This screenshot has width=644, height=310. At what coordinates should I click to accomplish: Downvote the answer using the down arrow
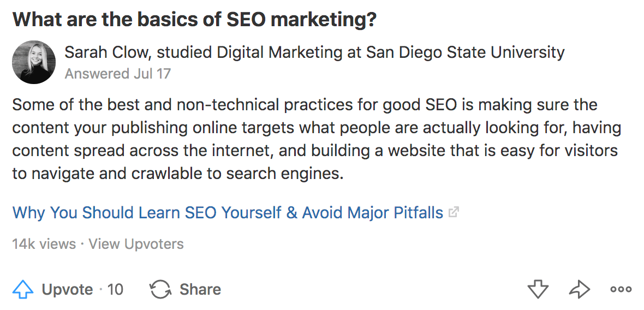click(x=538, y=289)
